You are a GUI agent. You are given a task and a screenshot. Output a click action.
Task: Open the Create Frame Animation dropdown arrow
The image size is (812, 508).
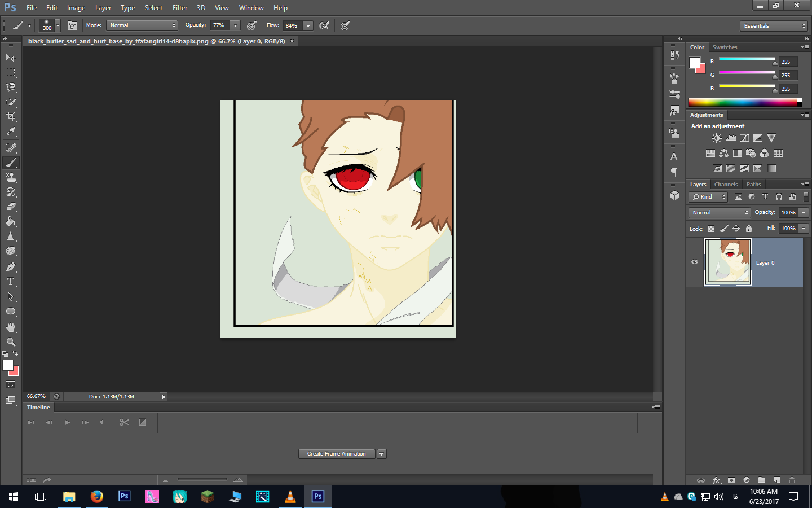[x=382, y=454]
